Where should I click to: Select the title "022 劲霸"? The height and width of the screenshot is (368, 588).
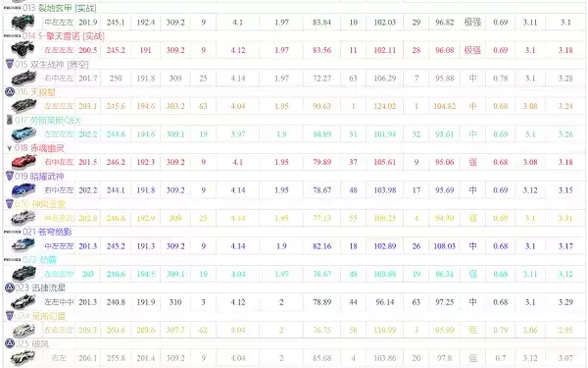click(39, 260)
